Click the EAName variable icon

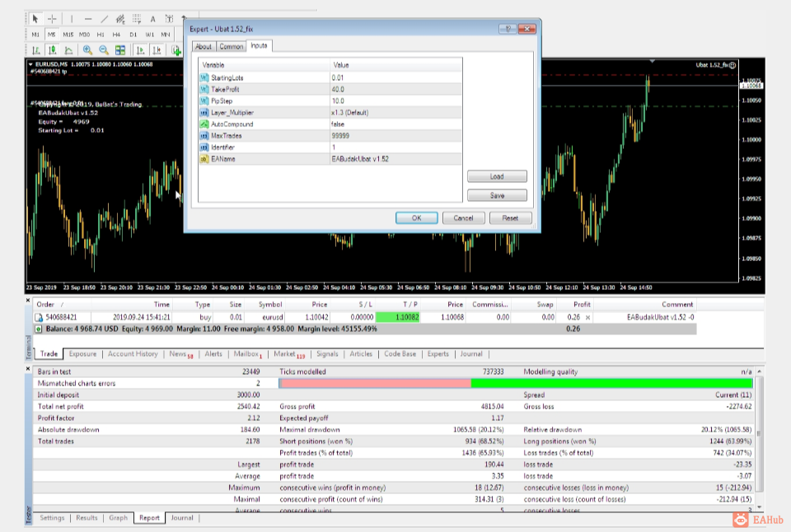[x=204, y=159]
